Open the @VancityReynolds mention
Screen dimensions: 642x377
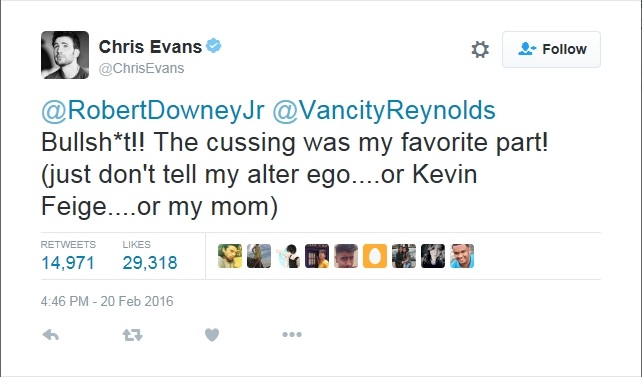(384, 110)
